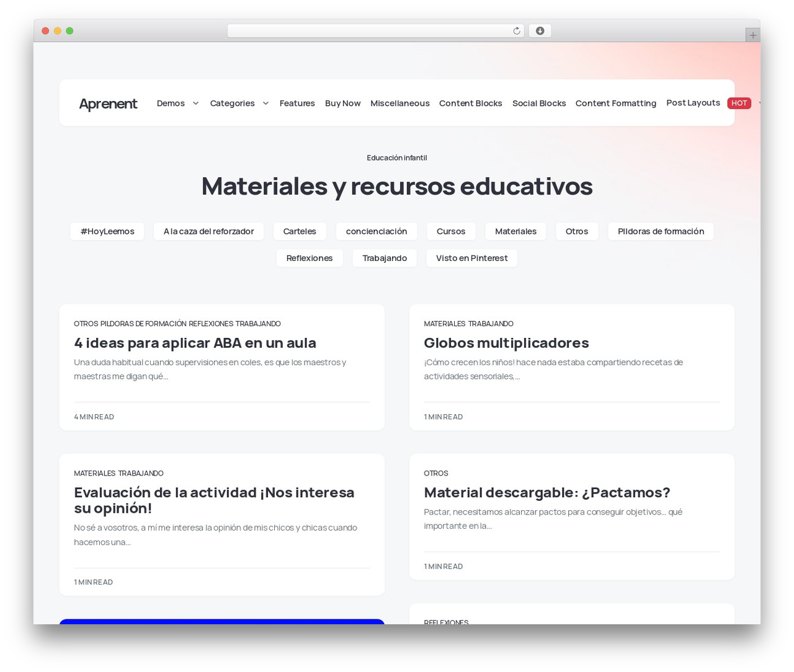The image size is (794, 672).
Task: Click the ABA post excerpt text
Action: 210,369
